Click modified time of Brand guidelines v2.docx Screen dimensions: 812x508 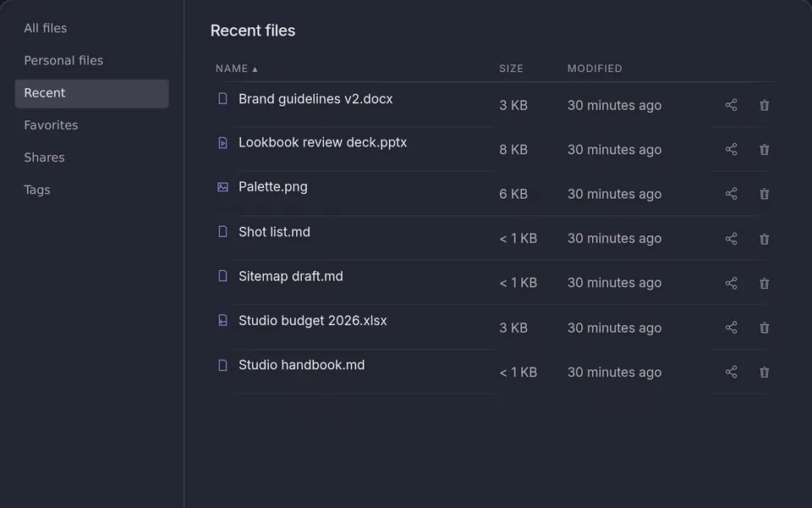614,105
